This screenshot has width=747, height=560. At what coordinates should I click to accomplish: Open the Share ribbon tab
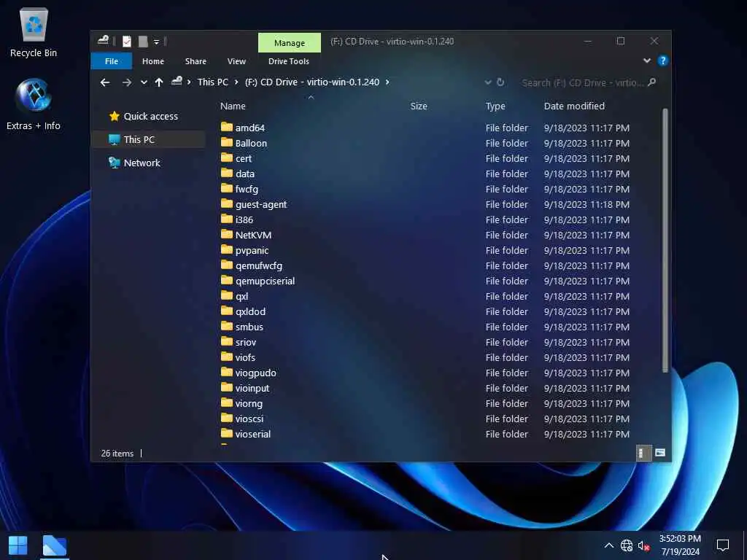pyautogui.click(x=196, y=61)
